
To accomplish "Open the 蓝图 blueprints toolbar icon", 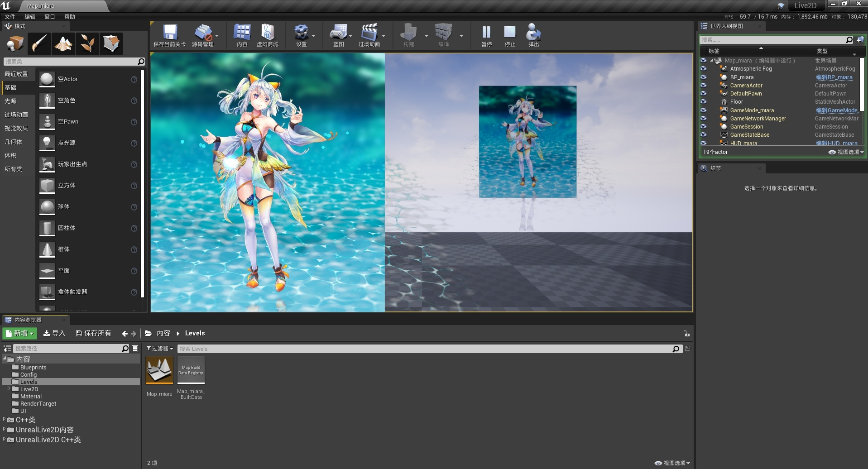I will (x=338, y=33).
